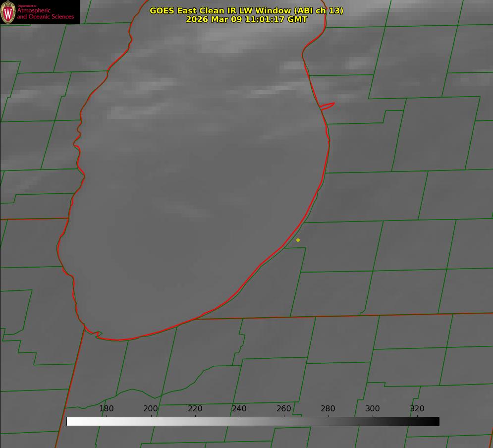Screen dimensions: 493x448
Task: Click the 200 label on the colorbar
Action: click(151, 409)
